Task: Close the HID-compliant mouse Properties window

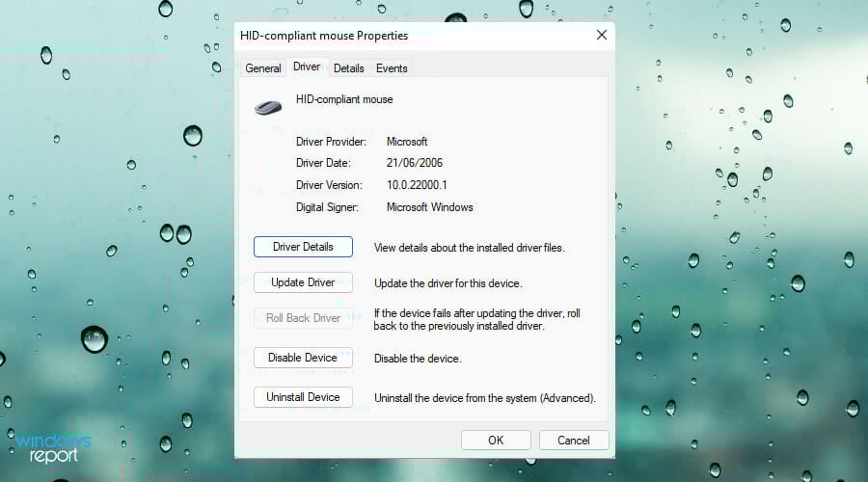Action: click(x=602, y=35)
